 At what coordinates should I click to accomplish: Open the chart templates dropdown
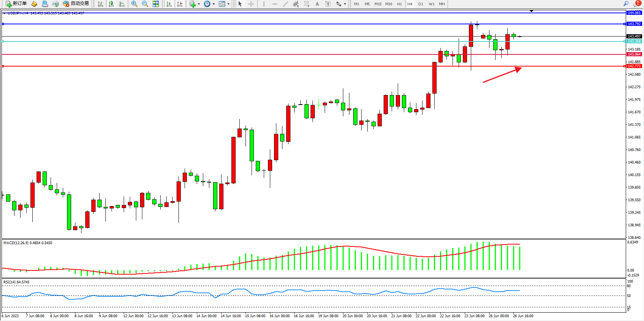point(228,4)
